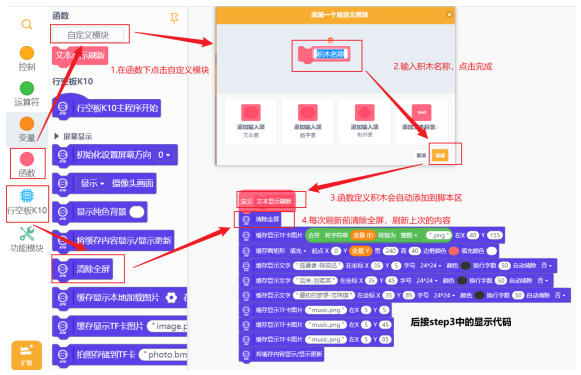The width and height of the screenshot is (581, 375).
Task: Select the pink 函数 category
Action: (27, 159)
